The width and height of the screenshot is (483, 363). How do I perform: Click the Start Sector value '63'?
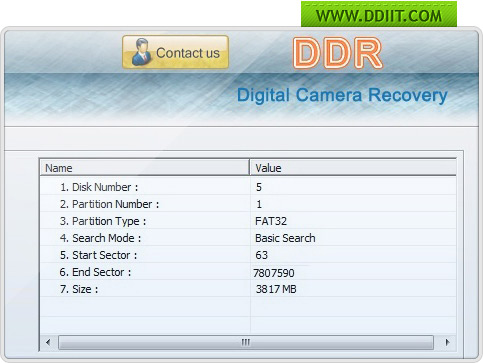click(262, 255)
